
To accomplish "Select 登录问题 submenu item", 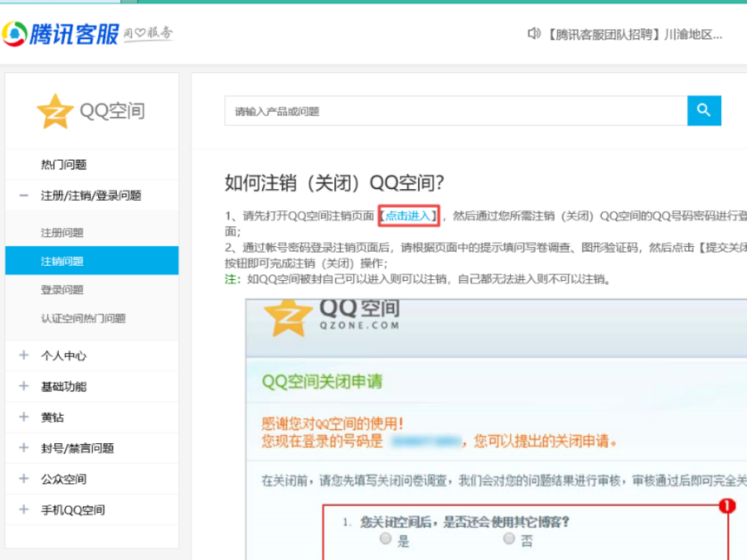I will (63, 289).
